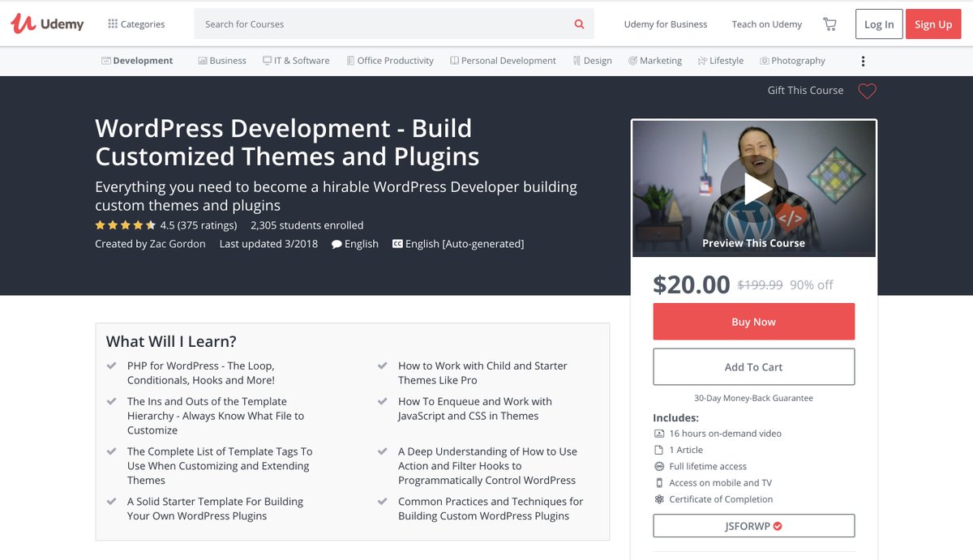Toggle the wishlist heart icon
This screenshot has height=560, width=973.
(x=867, y=92)
